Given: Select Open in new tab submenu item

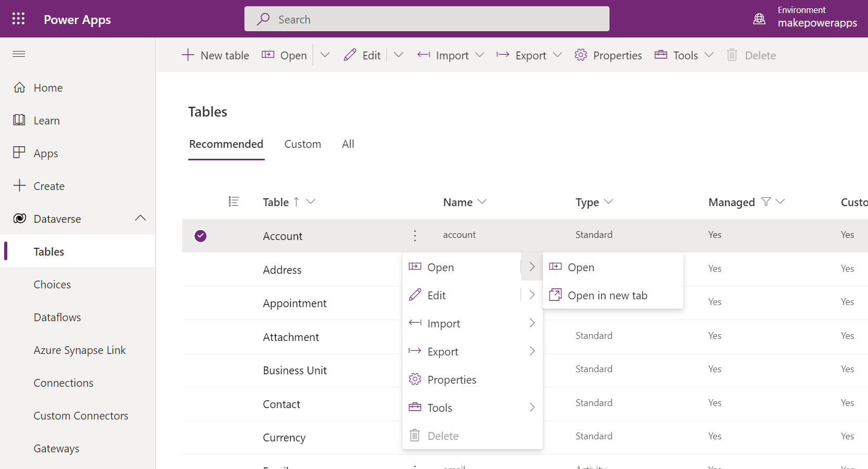Looking at the screenshot, I should coord(607,296).
